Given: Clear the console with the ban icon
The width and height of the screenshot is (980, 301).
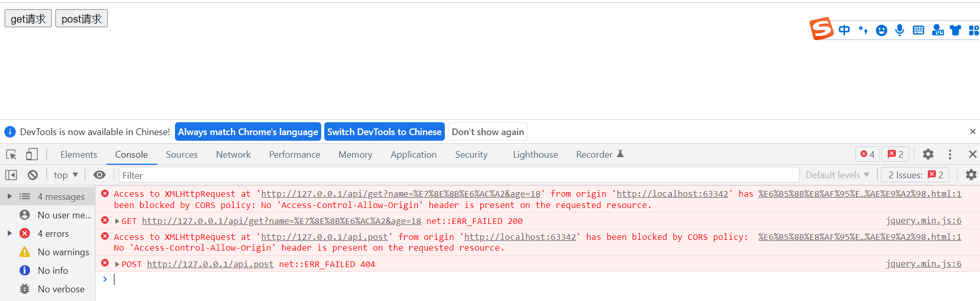Looking at the screenshot, I should pyautogui.click(x=32, y=175).
